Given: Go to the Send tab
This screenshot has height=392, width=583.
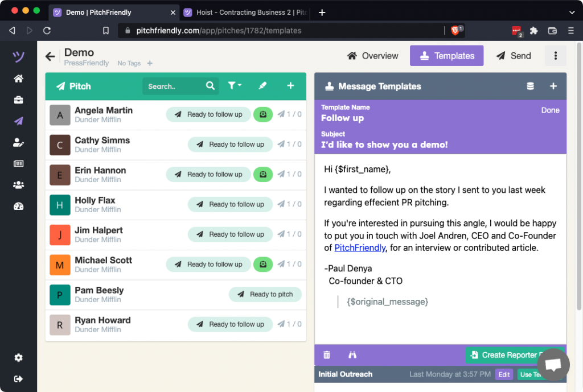Looking at the screenshot, I should pyautogui.click(x=513, y=56).
